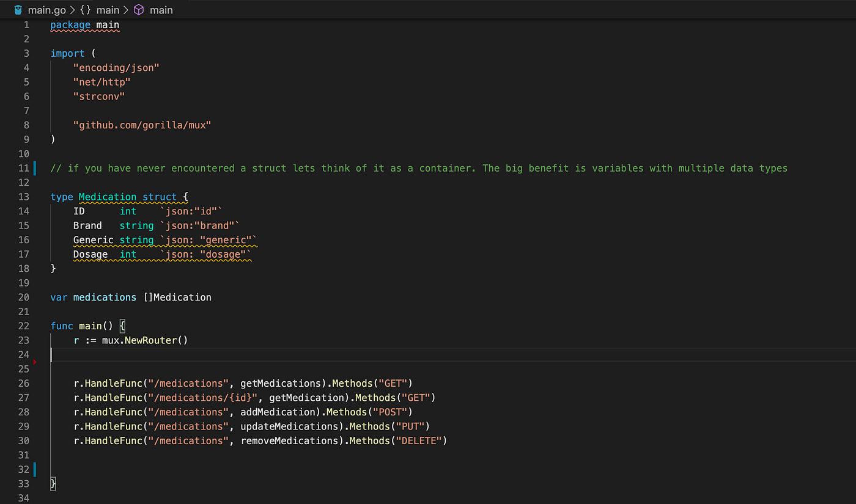The height and width of the screenshot is (504, 856).
Task: Expand the chevron between the main package and main function
Action: (125, 10)
